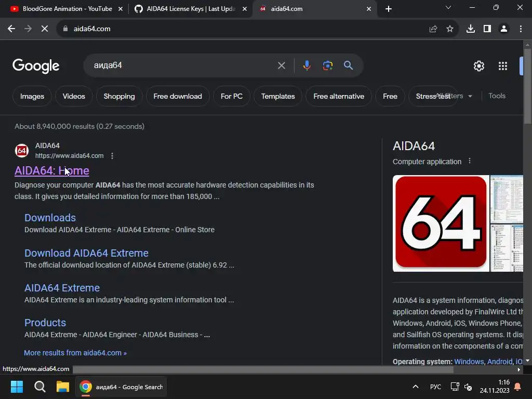
Task: Start voice search with microphone icon
Action: pos(307,65)
